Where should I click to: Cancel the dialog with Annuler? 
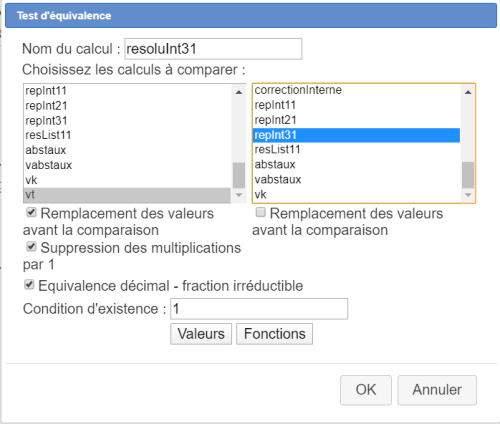tap(437, 390)
